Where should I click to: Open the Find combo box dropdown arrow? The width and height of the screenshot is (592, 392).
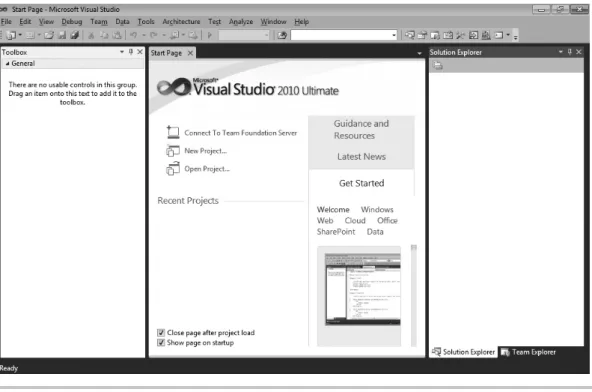click(x=394, y=35)
